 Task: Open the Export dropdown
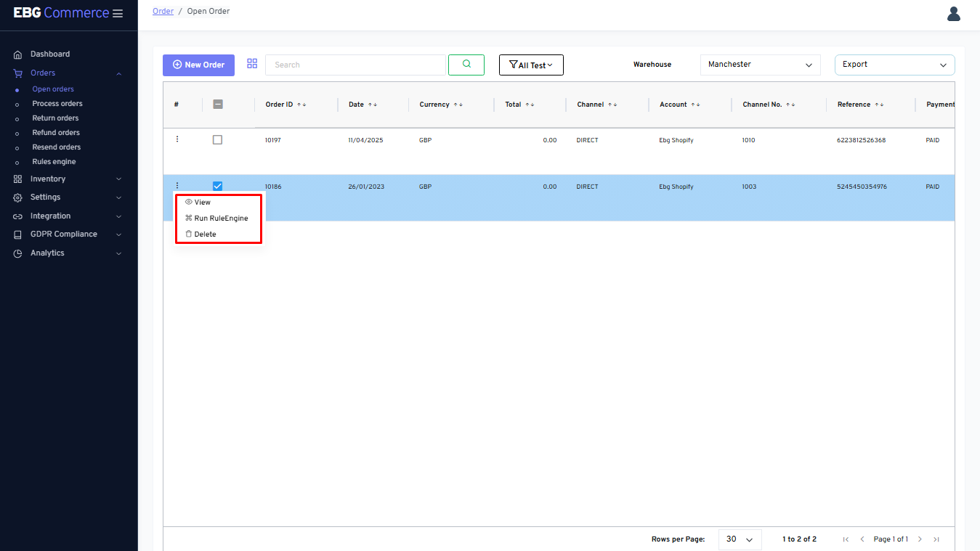(894, 65)
